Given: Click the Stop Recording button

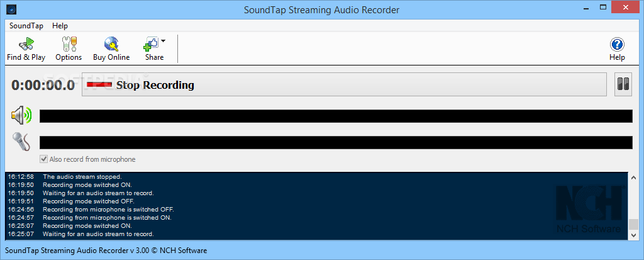Looking at the screenshot, I should 344,85.
